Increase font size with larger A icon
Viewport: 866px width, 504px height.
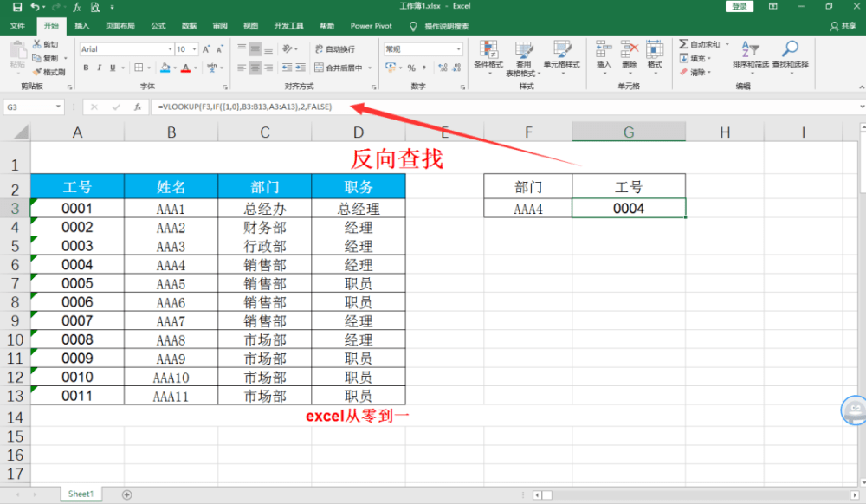pyautogui.click(x=206, y=49)
